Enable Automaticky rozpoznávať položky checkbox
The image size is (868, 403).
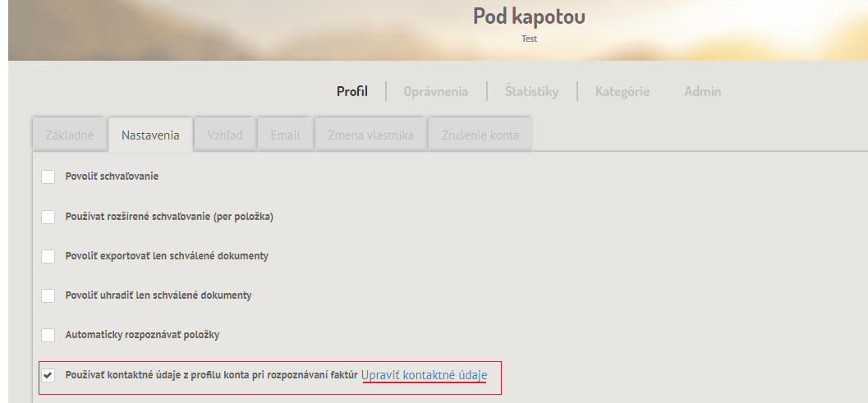click(48, 336)
